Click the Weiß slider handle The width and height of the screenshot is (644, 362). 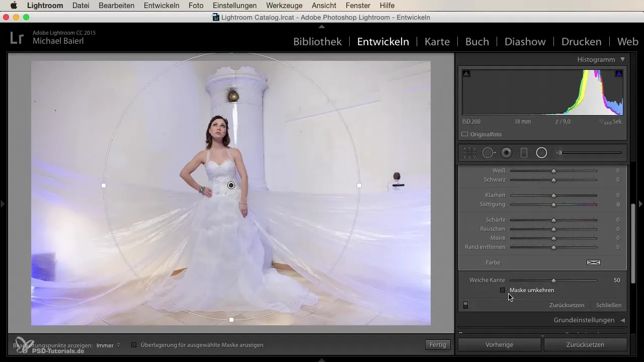[553, 171]
